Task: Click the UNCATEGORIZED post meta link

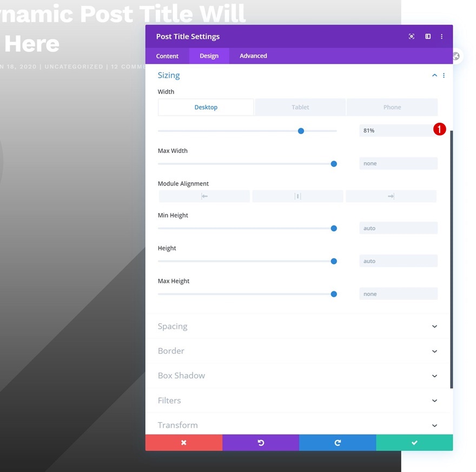Action: pos(74,67)
